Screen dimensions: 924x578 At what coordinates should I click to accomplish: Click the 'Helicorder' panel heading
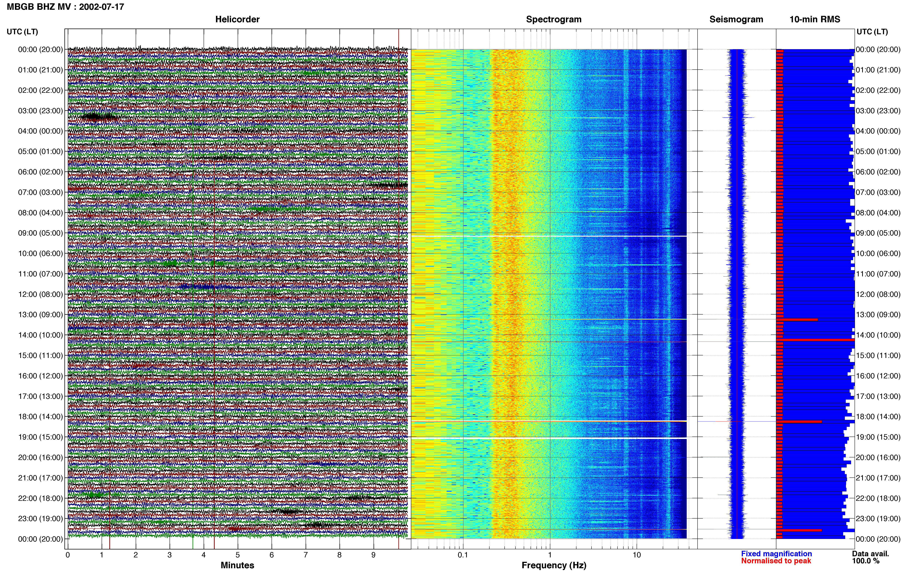click(237, 20)
